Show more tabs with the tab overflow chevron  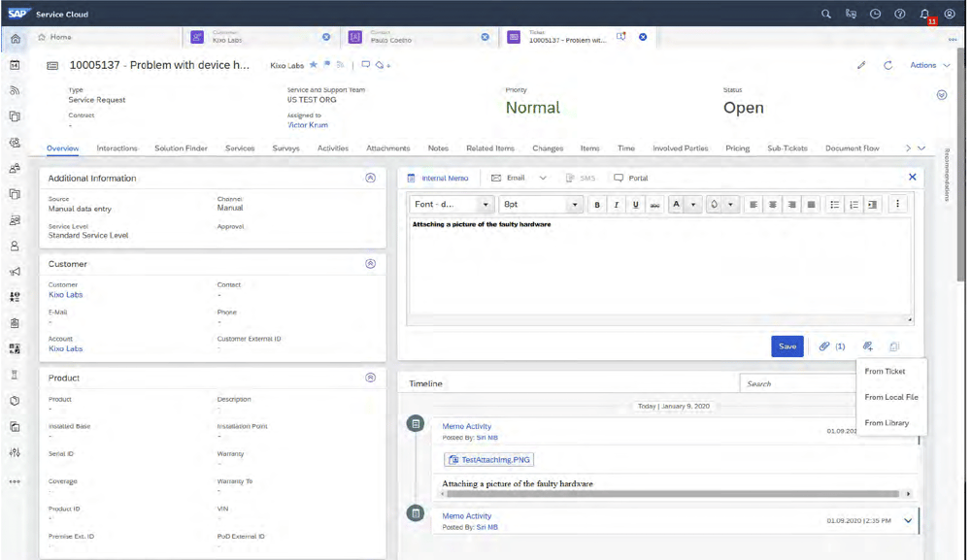tap(908, 148)
